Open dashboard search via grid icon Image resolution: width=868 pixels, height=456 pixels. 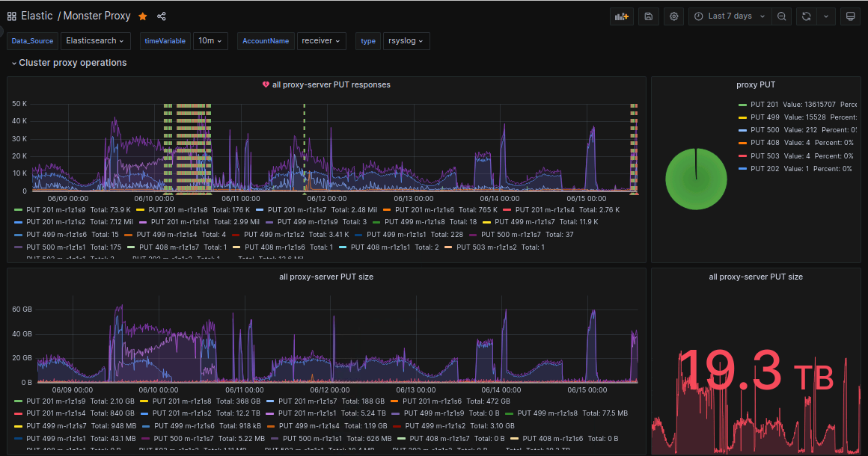12,16
